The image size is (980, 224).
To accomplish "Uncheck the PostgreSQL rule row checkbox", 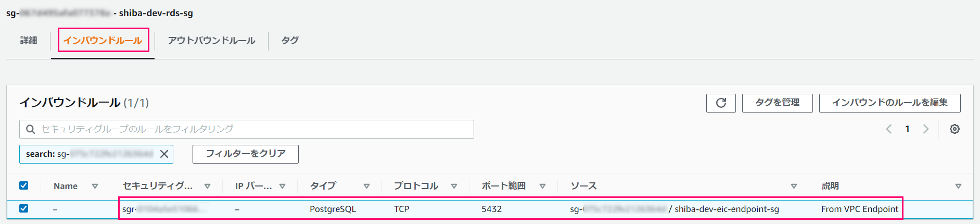I will 23,208.
